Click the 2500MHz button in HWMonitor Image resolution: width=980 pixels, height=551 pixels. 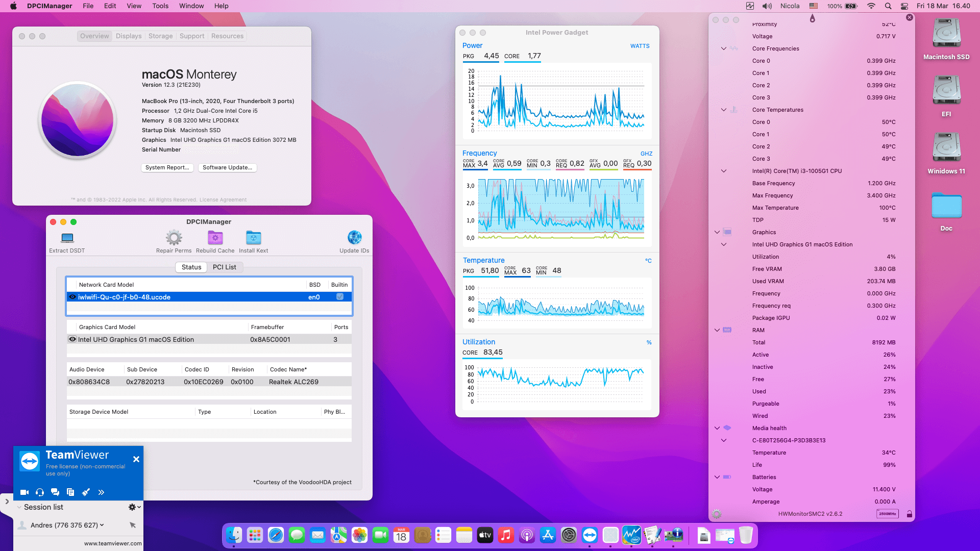(x=887, y=514)
